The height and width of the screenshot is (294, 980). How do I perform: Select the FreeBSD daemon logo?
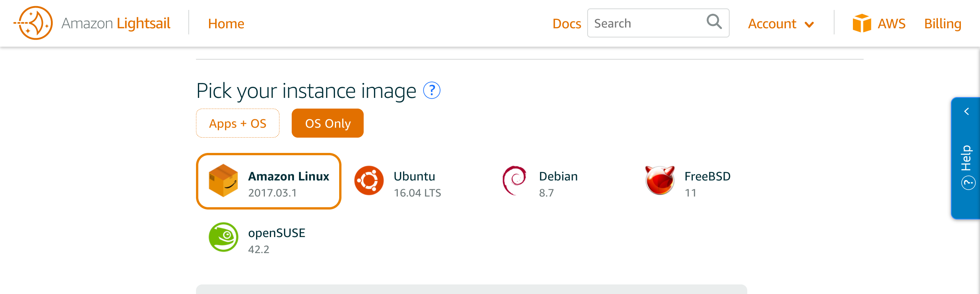point(660,180)
